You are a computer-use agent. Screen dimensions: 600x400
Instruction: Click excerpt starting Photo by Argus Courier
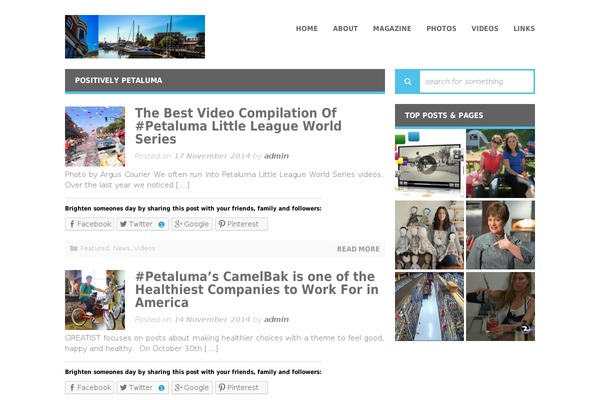224,180
